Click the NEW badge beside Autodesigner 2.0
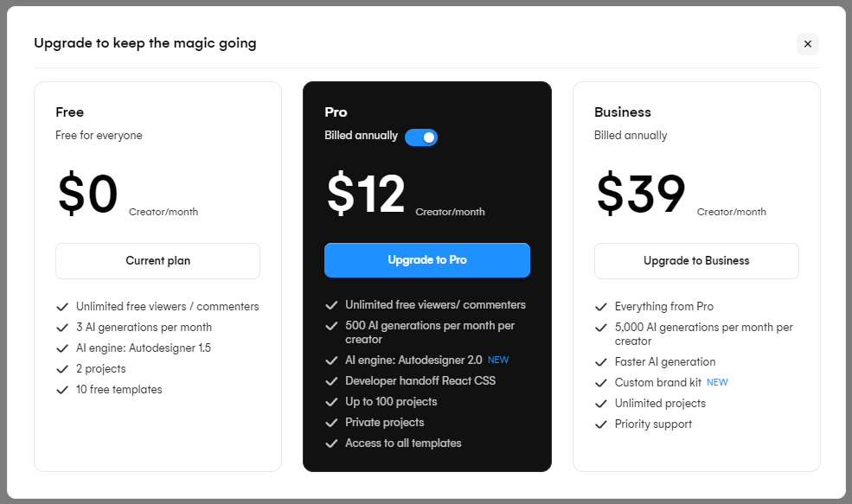The height and width of the screenshot is (504, 852). pyautogui.click(x=498, y=360)
